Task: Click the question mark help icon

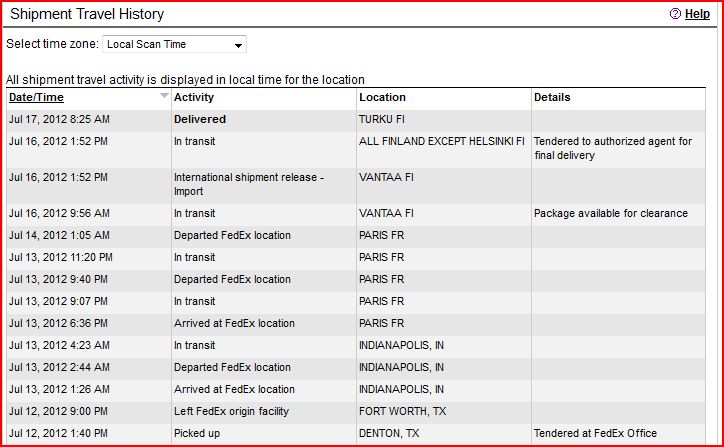Action: [x=675, y=15]
